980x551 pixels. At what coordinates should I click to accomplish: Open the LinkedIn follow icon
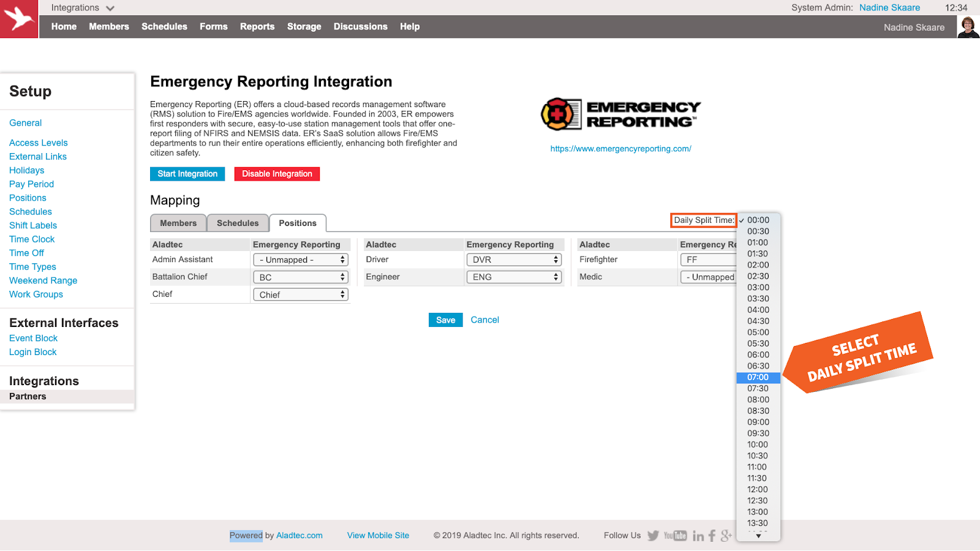coord(698,536)
